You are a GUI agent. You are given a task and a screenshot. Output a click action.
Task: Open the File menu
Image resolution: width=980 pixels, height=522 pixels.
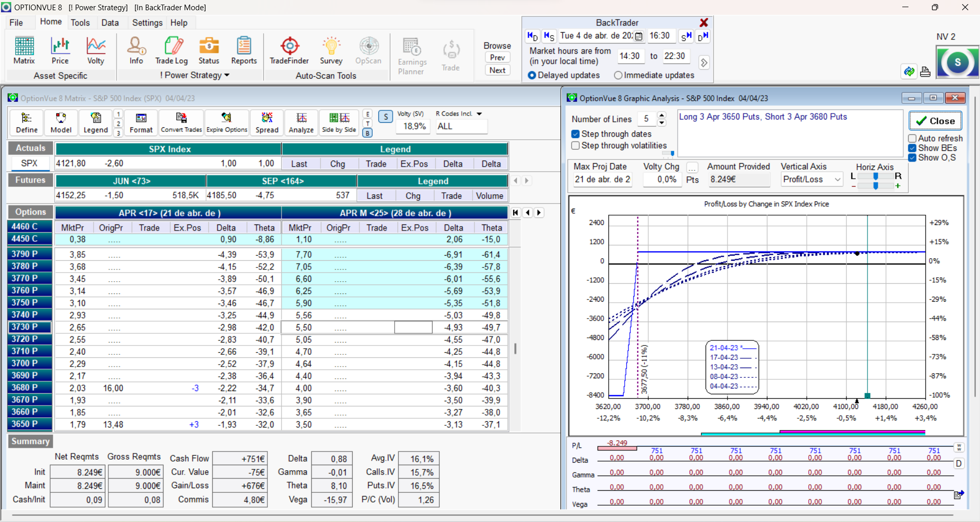(16, 22)
